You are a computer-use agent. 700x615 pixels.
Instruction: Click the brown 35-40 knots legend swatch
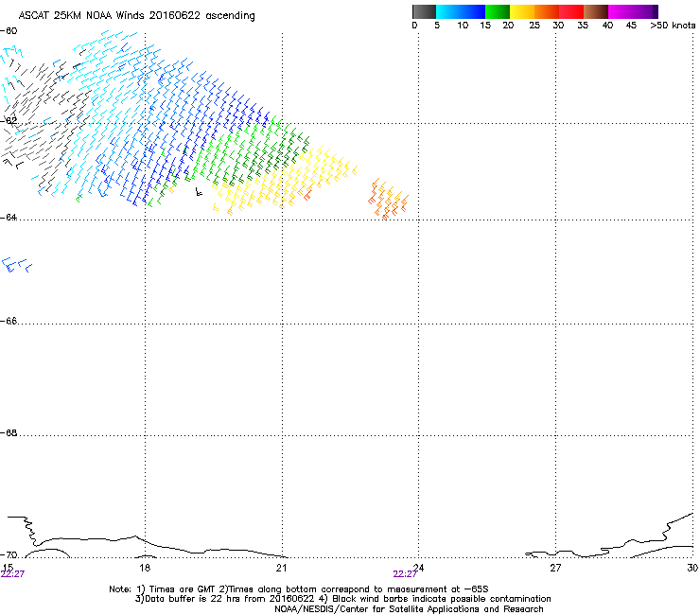coord(596,11)
